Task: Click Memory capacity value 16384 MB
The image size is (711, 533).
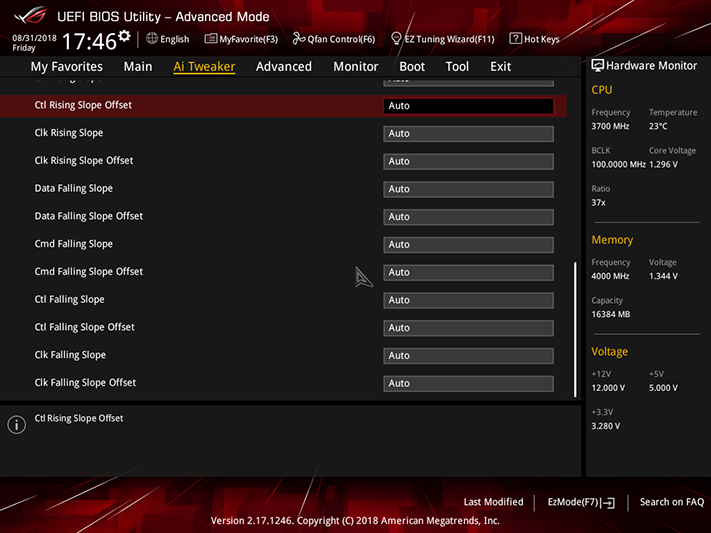Action: [x=610, y=314]
